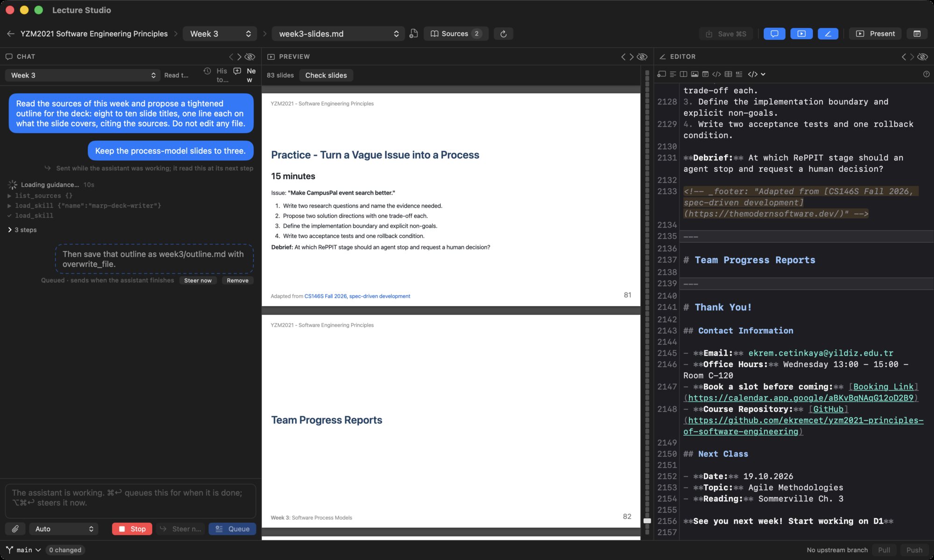
Task: Click the 0 changed status badge
Action: tap(65, 550)
